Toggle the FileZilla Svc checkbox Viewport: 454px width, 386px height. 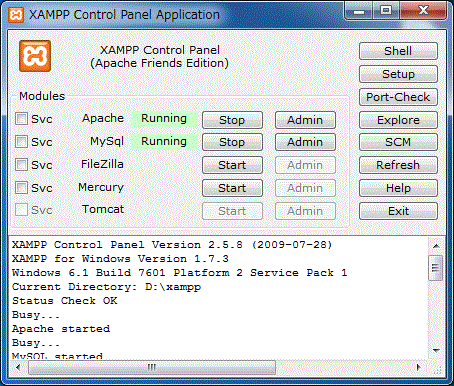tap(21, 165)
